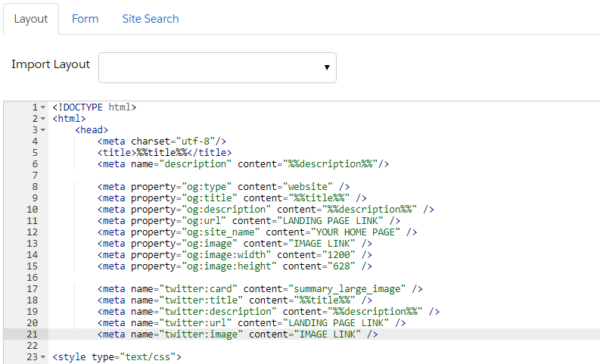Collapse the html fold arrow on line 2
This screenshot has height=364, width=600.
pos(43,119)
